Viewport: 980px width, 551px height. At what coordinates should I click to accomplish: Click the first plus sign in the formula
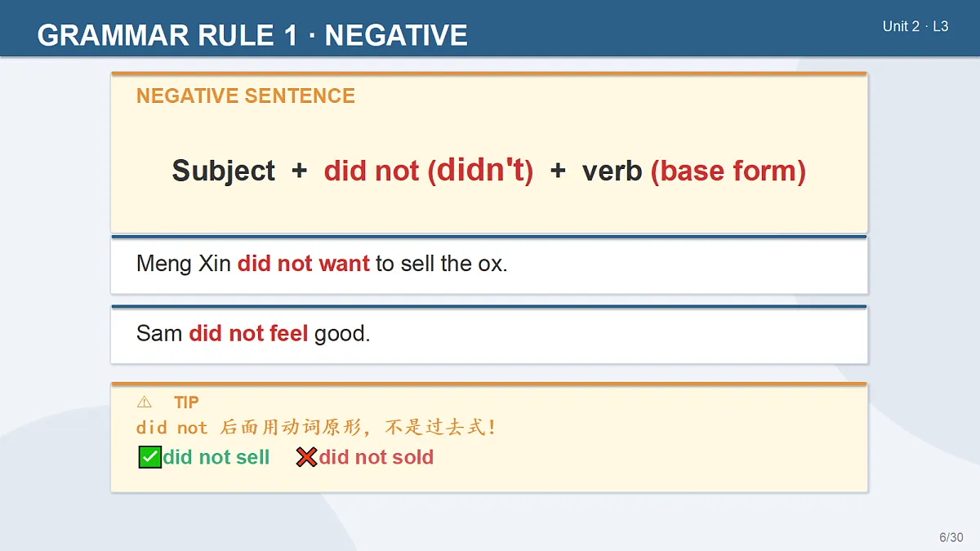point(300,171)
